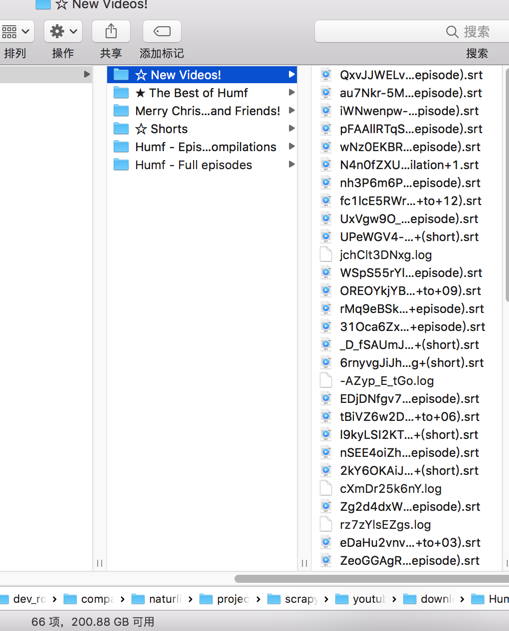Screen dimensions: 509x631
Task: Select the ☆ Shorts folder
Action: coord(202,129)
